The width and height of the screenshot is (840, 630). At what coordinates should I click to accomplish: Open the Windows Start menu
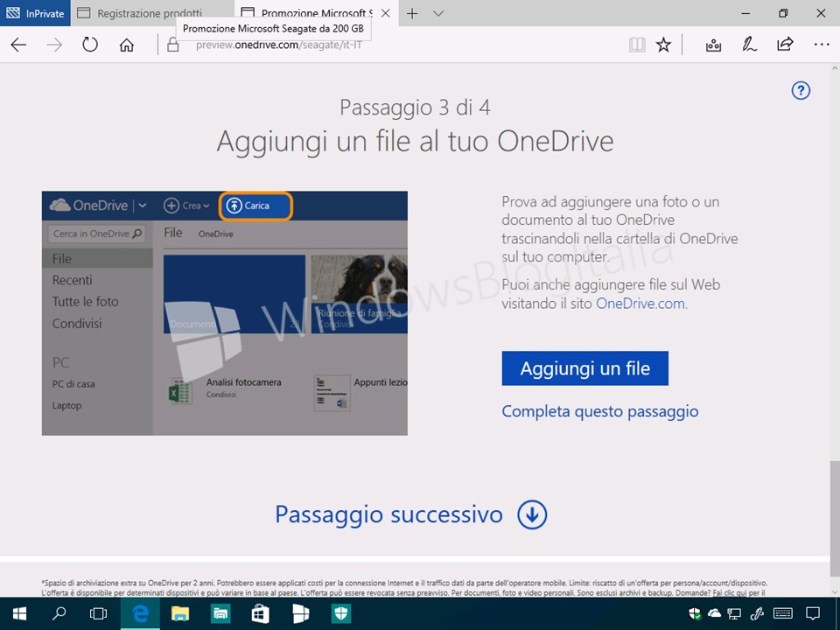click(19, 613)
